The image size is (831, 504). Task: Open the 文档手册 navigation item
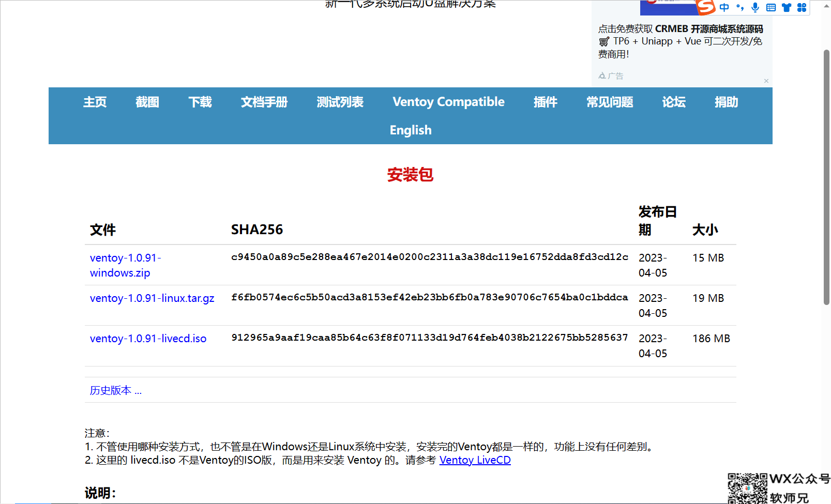click(264, 102)
